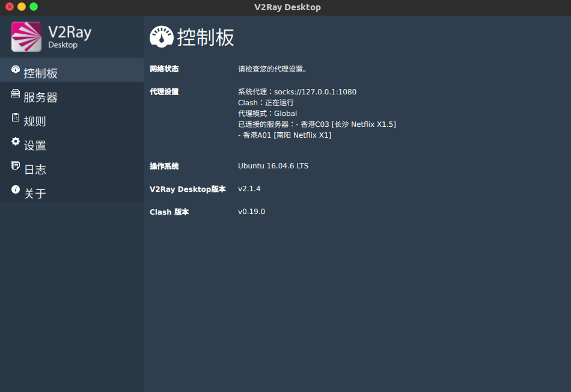This screenshot has height=392, width=571.
Task: Click the server stack icon in the sidebar
Action: coord(15,93)
